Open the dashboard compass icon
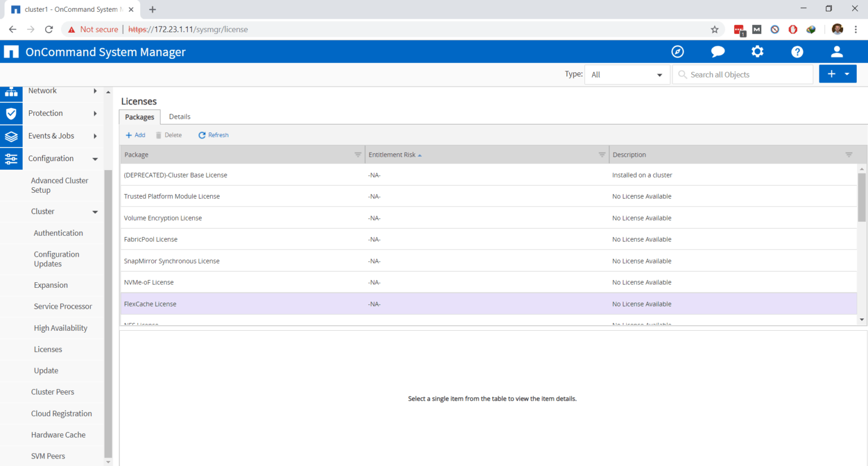This screenshot has width=868, height=466. (x=678, y=51)
